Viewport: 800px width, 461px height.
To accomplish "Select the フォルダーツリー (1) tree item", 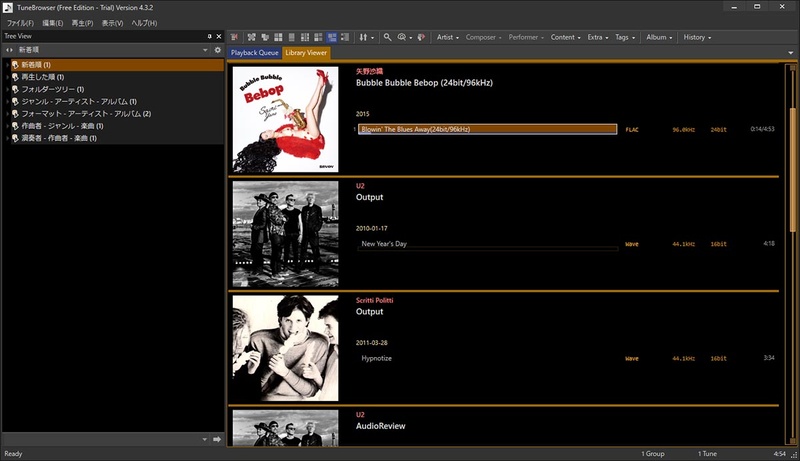I will [x=117, y=89].
